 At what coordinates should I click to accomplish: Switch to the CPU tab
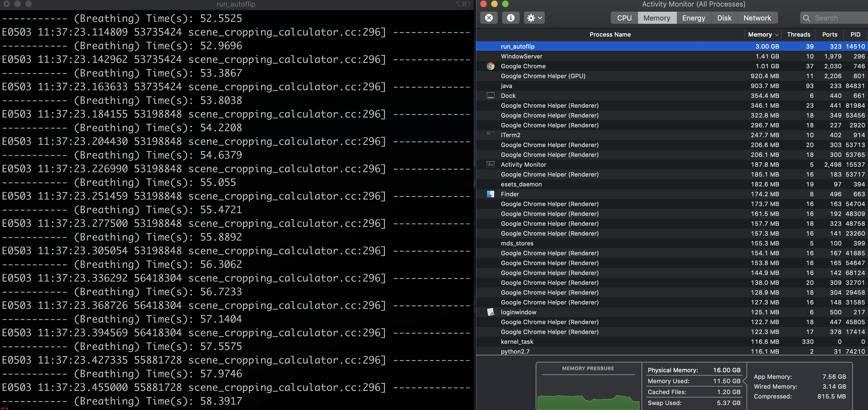624,18
